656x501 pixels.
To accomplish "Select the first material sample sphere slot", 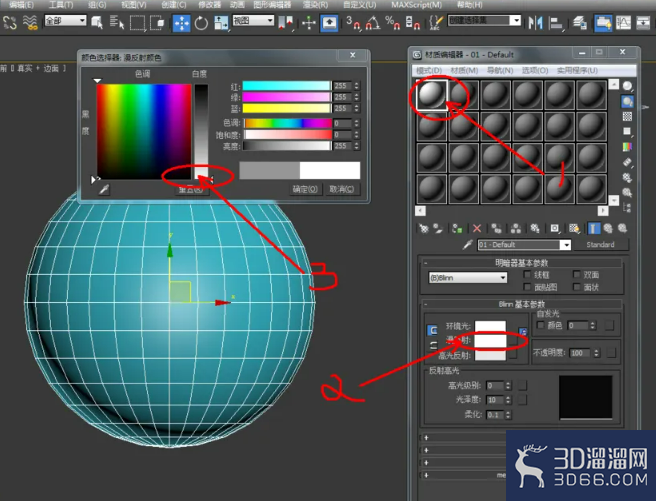I will click(432, 95).
